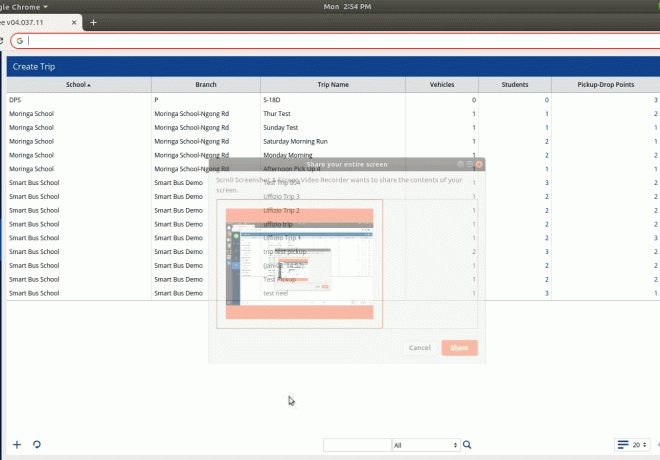
Task: Click the Google icon in the address bar
Action: click(x=19, y=41)
